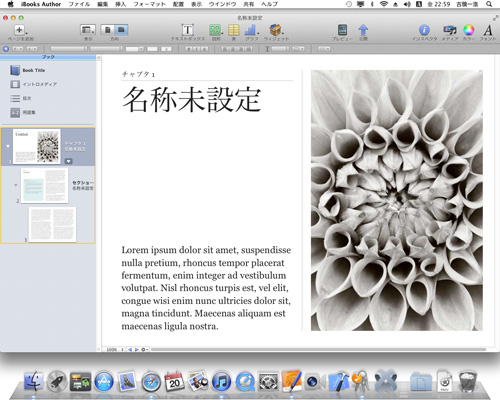Open the 100% zoom level popup
The image size is (500, 400).
(115, 349)
